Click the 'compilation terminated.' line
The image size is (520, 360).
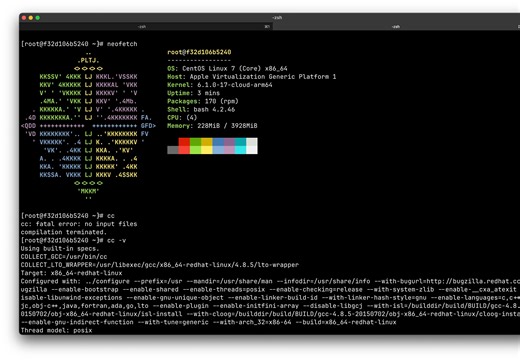tap(64, 232)
